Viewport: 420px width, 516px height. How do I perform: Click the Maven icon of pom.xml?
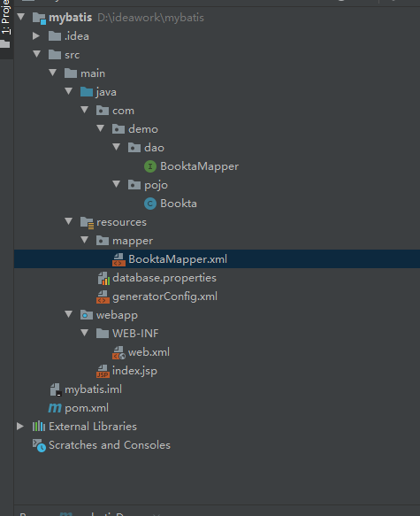click(x=55, y=408)
